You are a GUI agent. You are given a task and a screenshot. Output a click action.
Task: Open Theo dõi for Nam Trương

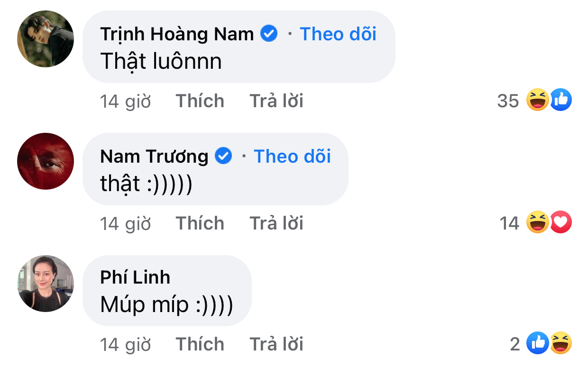292,156
